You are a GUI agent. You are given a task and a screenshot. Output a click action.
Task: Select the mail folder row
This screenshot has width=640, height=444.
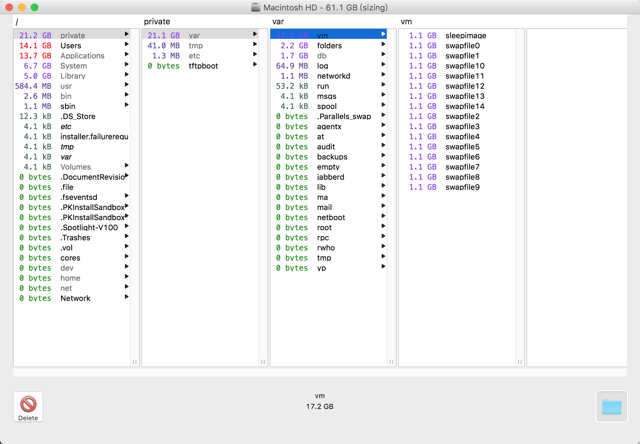coord(329,207)
